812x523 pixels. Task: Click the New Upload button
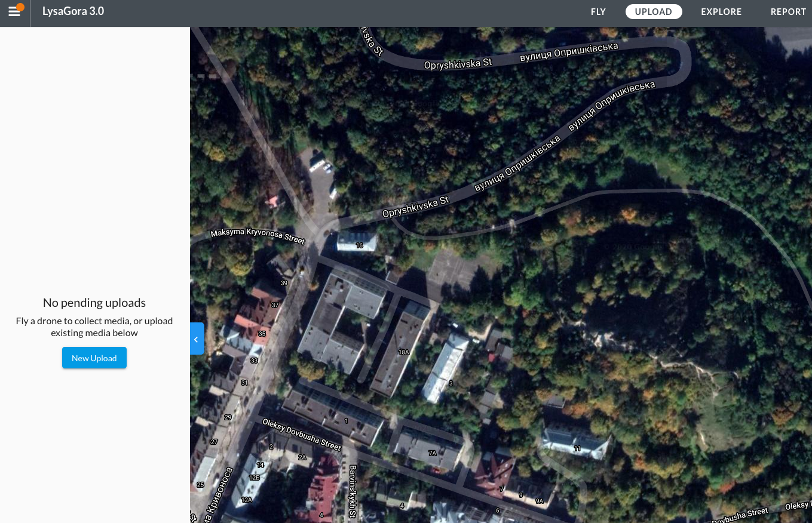[x=94, y=358]
